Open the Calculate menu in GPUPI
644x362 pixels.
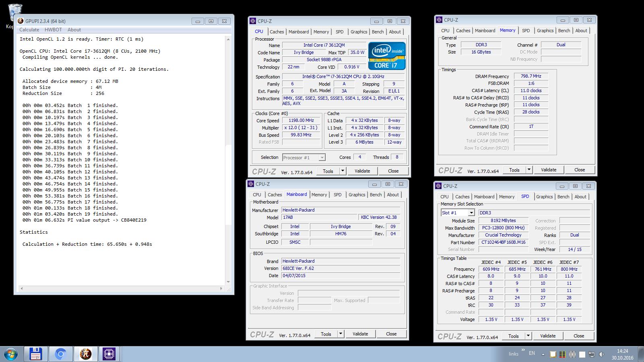(x=29, y=30)
